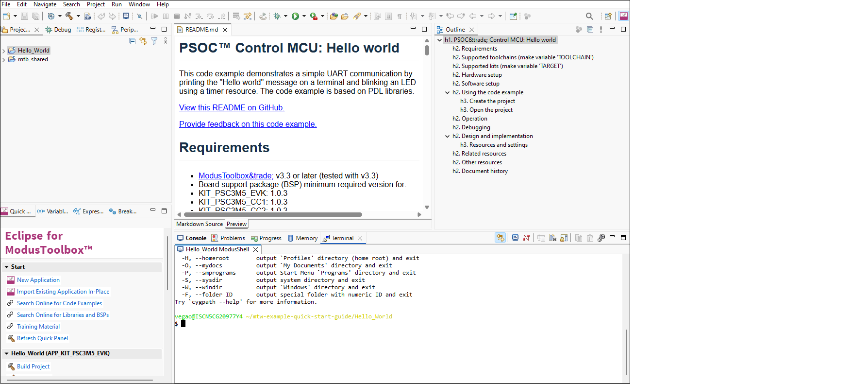Click the green Run button in toolbar

point(295,16)
